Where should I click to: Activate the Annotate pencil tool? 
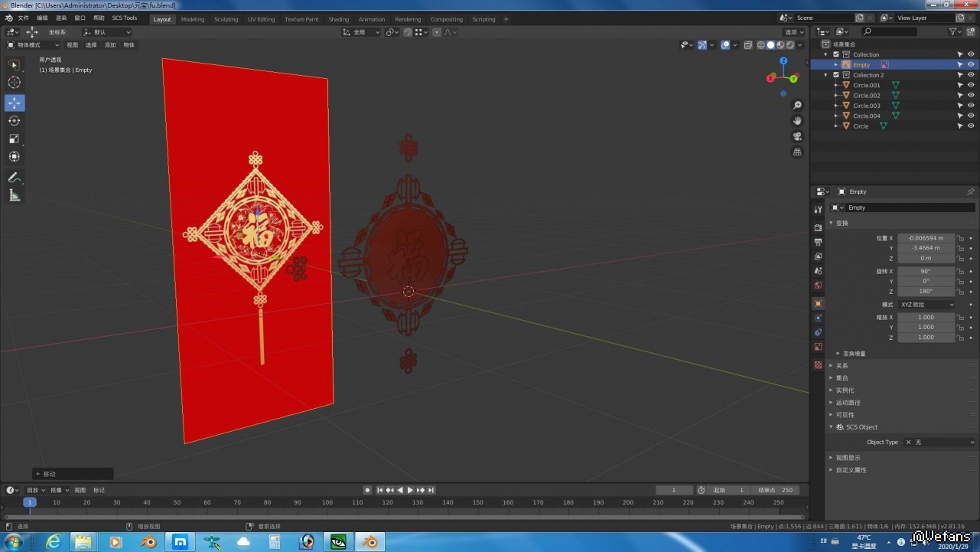point(15,178)
